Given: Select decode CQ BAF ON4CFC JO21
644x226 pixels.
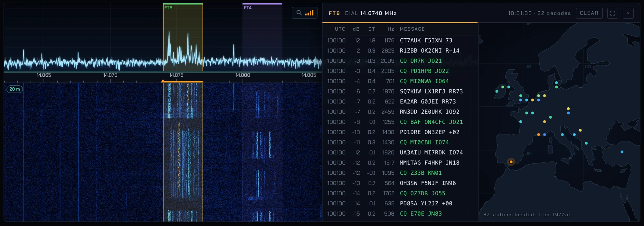Looking at the screenshot, I should point(400,122).
